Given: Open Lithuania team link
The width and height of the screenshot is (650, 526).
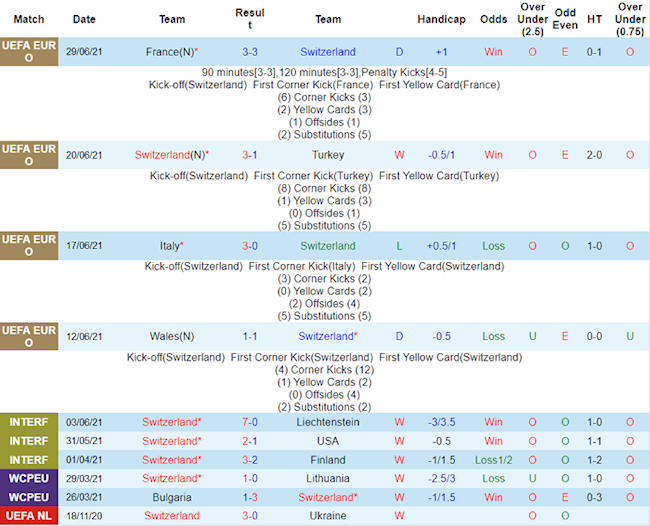Looking at the screenshot, I should point(328,478).
